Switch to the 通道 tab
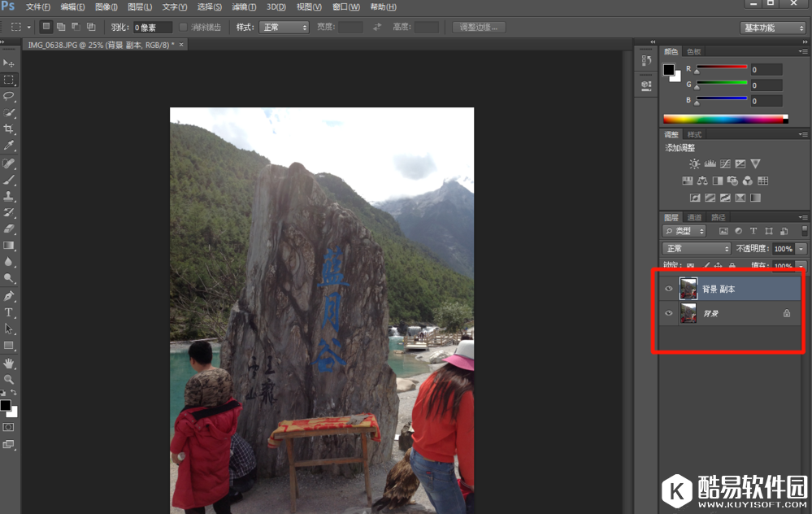This screenshot has height=514, width=812. pos(694,217)
